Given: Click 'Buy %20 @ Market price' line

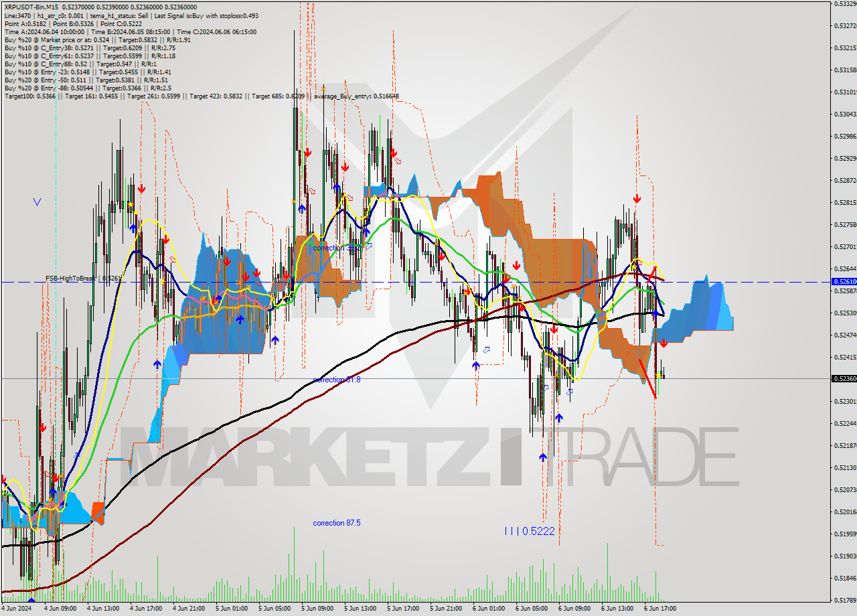Looking at the screenshot, I should 98,40.
